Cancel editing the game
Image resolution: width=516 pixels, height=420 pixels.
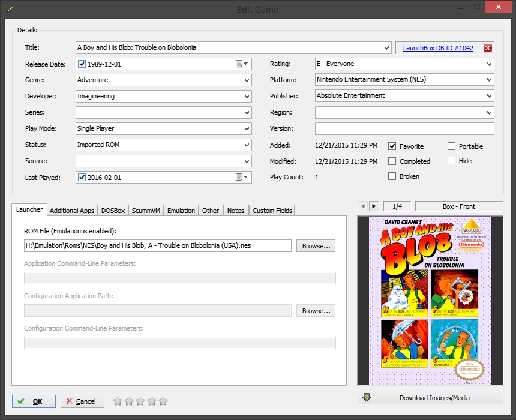pos(82,401)
